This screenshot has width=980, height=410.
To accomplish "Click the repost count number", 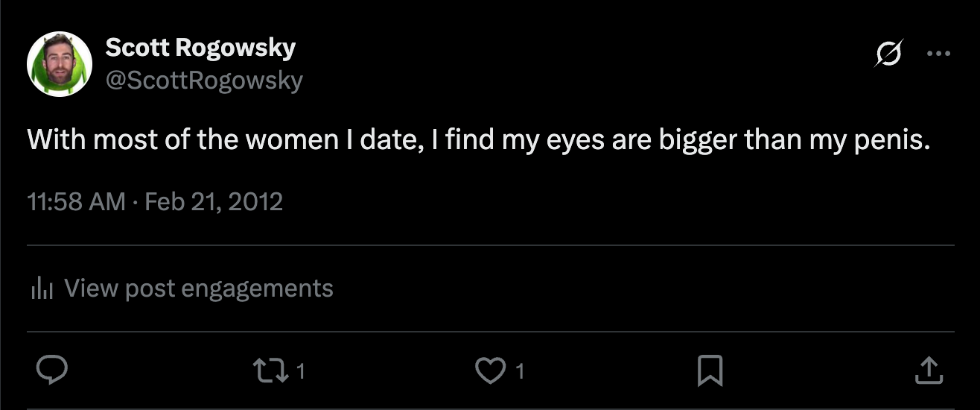I will coord(300,371).
